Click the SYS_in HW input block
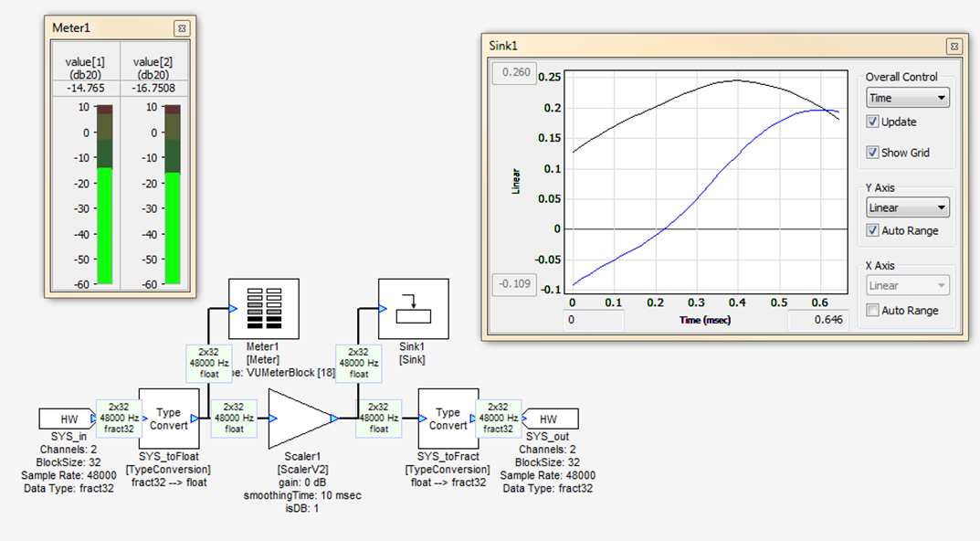 coord(64,419)
